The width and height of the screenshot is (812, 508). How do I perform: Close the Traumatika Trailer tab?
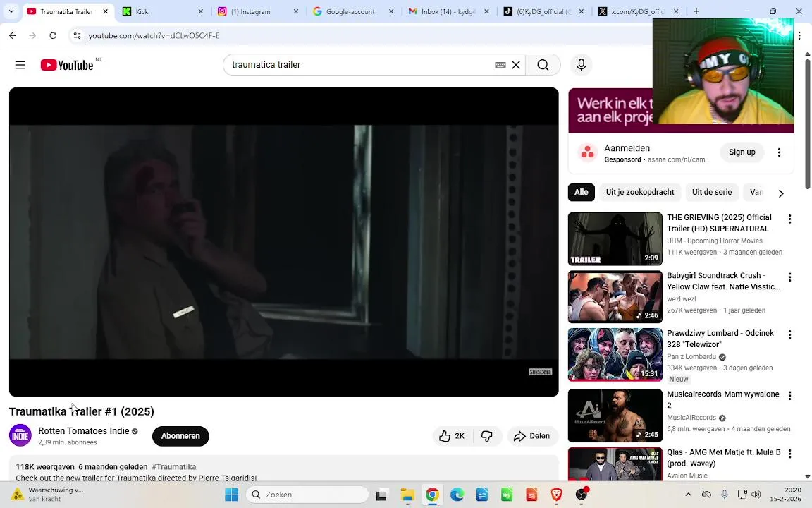pyautogui.click(x=105, y=11)
